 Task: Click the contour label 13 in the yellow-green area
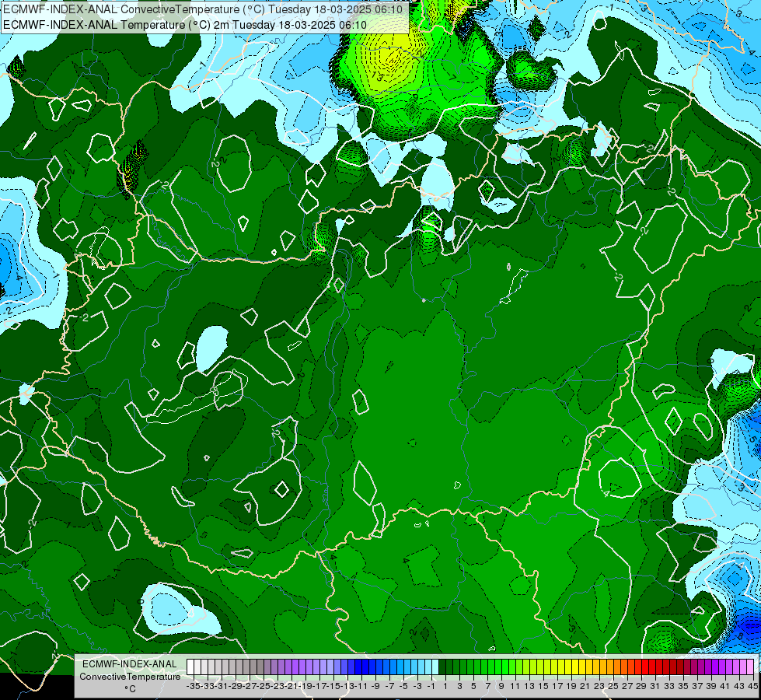point(378,75)
